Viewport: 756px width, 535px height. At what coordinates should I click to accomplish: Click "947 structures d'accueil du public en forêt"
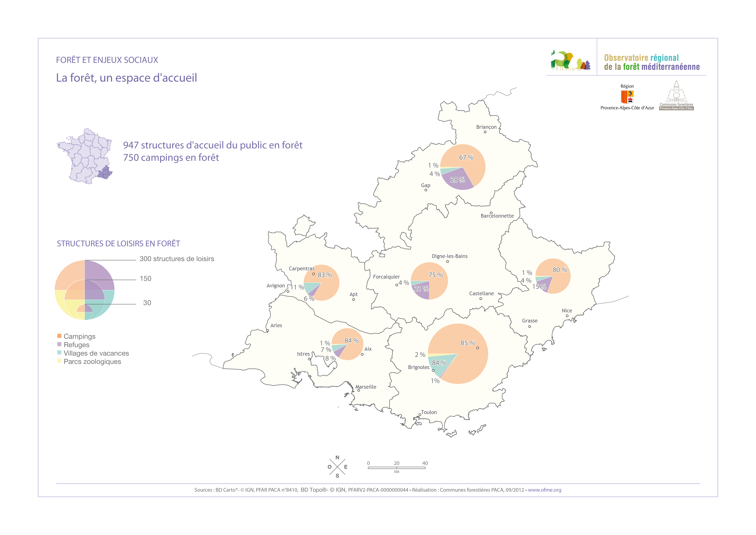[x=213, y=145]
